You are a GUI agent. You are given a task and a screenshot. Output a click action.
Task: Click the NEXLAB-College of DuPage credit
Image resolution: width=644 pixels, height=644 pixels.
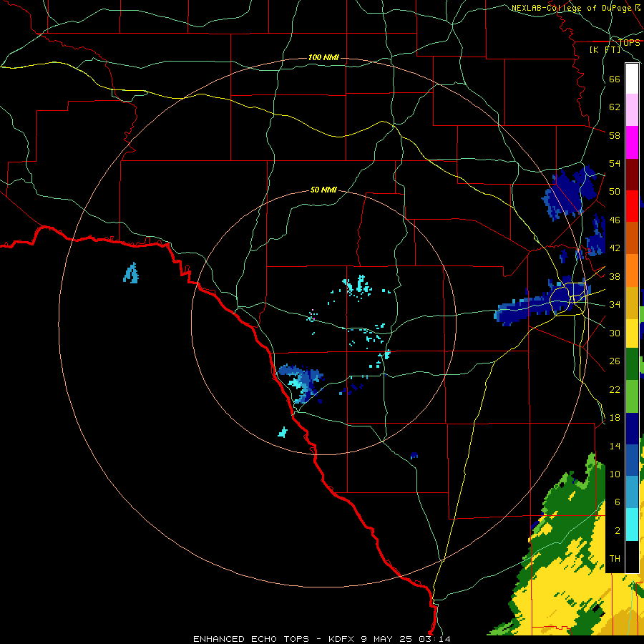tap(575, 8)
